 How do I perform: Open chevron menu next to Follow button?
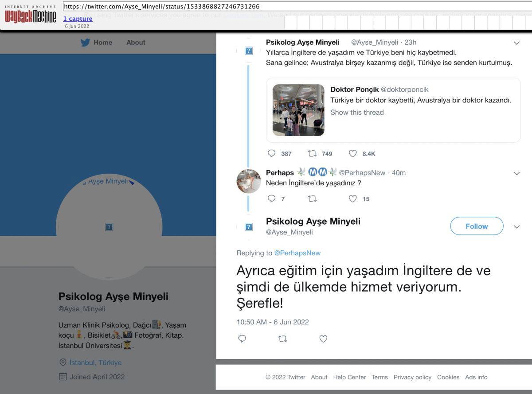[x=516, y=226]
